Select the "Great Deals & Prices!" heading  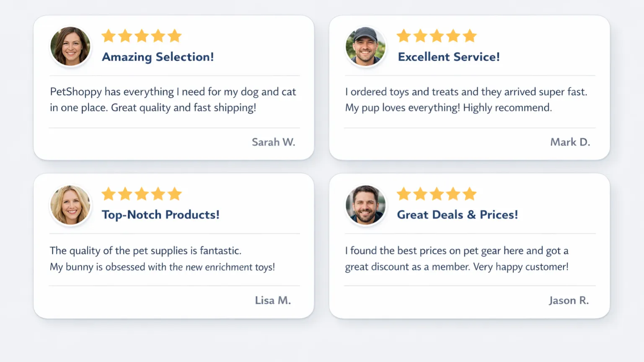[x=457, y=215]
